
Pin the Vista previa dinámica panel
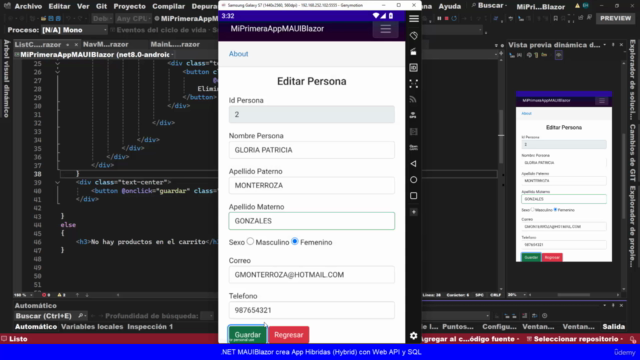point(613,45)
